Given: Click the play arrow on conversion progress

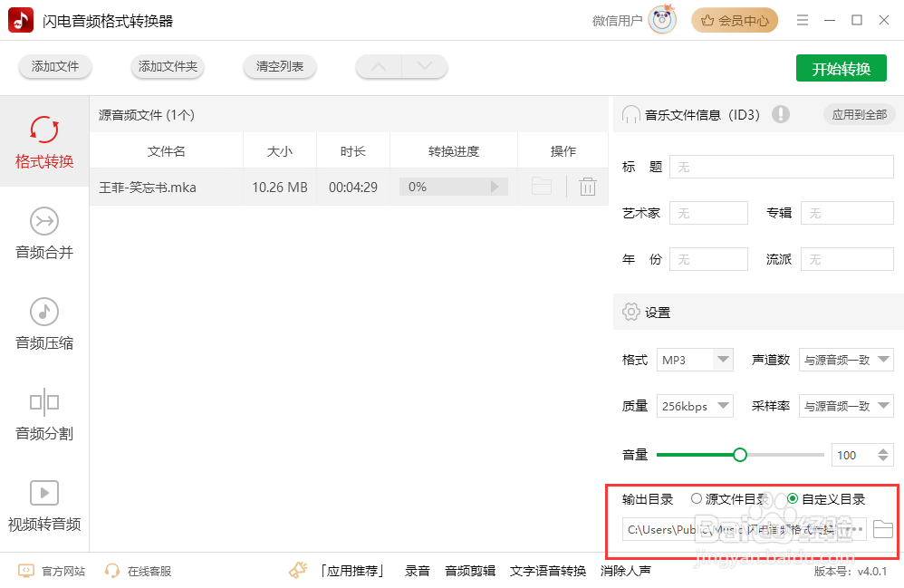Looking at the screenshot, I should coord(495,187).
